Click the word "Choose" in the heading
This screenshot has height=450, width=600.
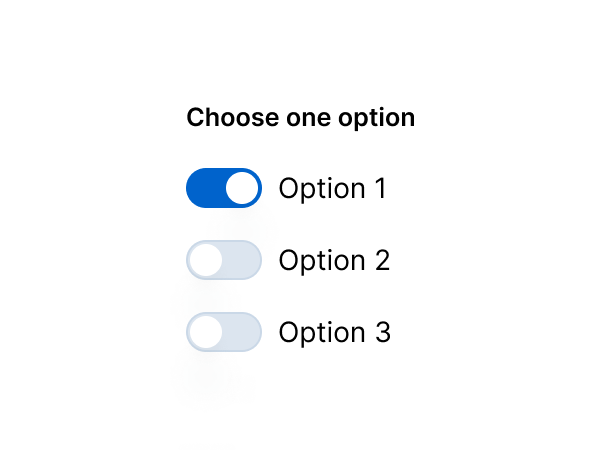tap(221, 118)
